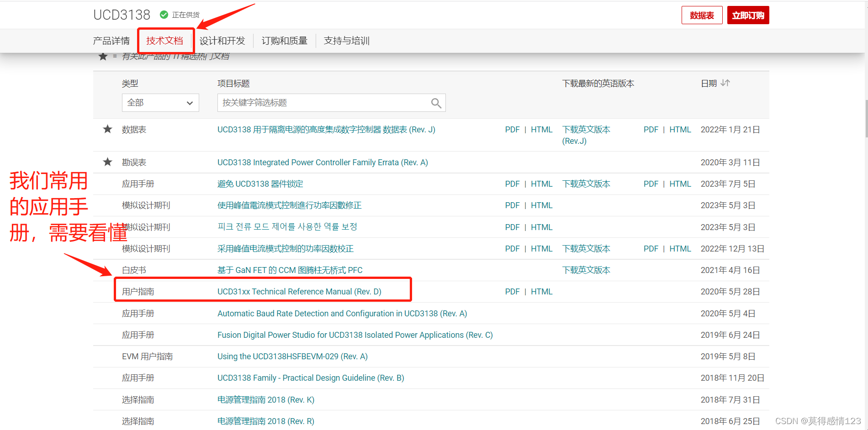
Task: Click 下载英文版本 in 避免 UCD3138 器件锁定 row
Action: click(586, 184)
